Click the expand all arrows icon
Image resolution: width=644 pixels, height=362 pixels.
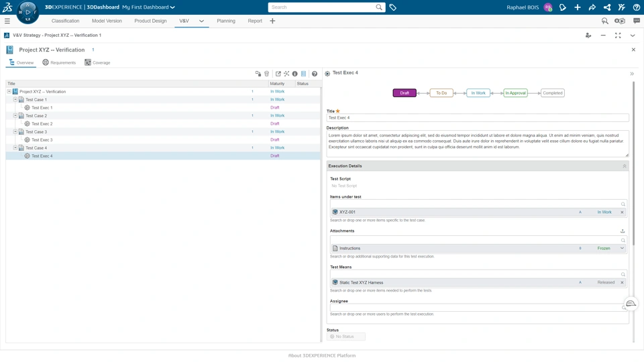coord(286,74)
